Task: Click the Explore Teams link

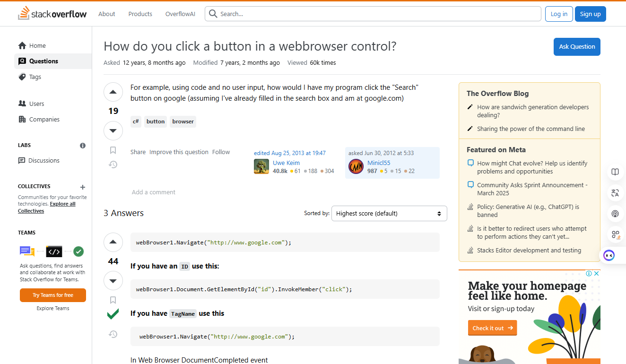Action: tap(53, 309)
